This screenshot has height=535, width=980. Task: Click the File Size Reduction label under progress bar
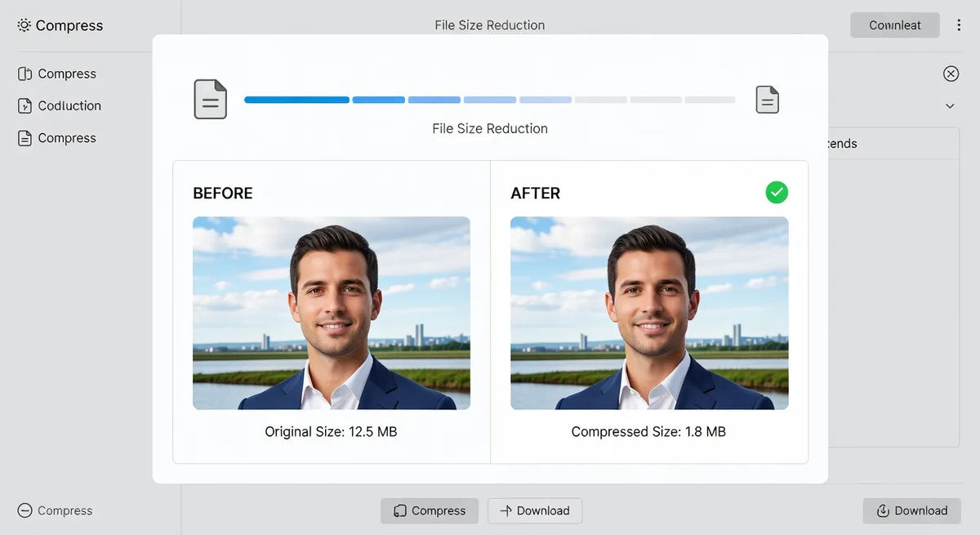coord(490,128)
